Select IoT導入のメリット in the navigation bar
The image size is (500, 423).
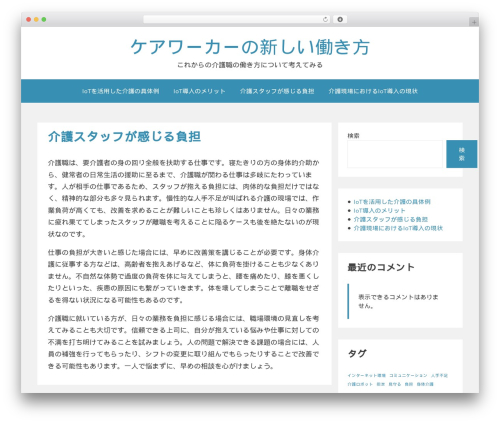coord(199,91)
